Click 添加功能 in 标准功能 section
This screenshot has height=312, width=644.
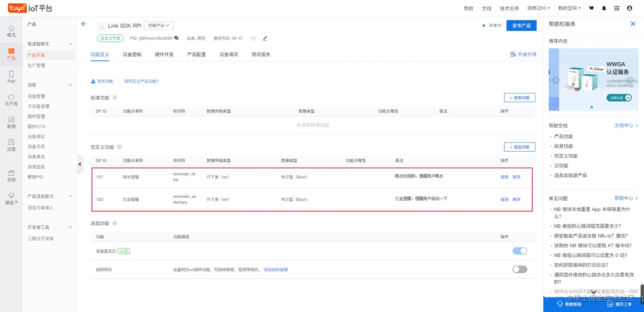(x=520, y=98)
